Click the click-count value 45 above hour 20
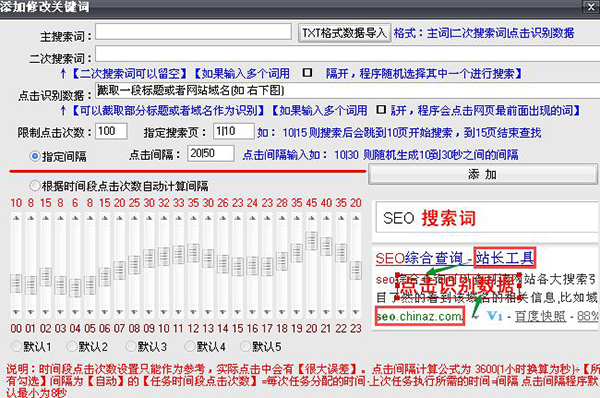The width and height of the screenshot is (600, 398). (x=311, y=203)
